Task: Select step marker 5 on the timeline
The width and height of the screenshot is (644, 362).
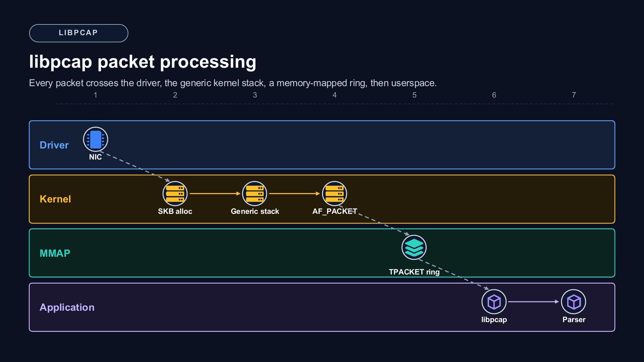Action: 415,95
